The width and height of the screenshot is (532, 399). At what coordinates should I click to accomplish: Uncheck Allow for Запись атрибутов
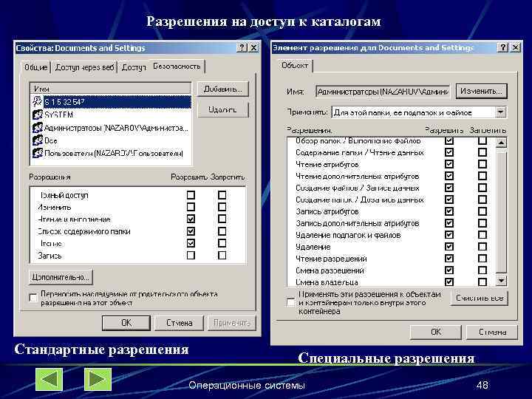(x=449, y=211)
